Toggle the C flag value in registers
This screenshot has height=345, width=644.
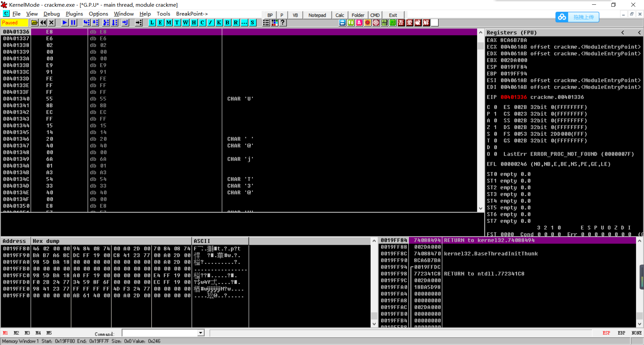point(495,107)
